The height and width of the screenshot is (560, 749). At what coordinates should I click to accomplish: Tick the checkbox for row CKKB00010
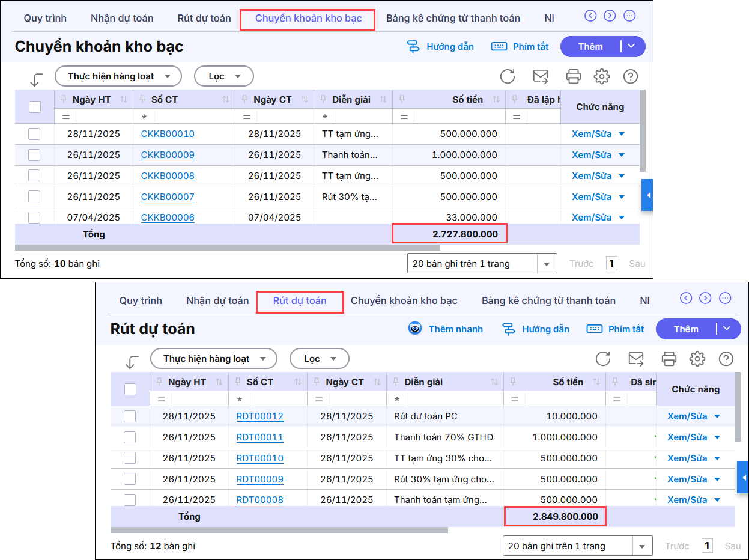tap(34, 134)
